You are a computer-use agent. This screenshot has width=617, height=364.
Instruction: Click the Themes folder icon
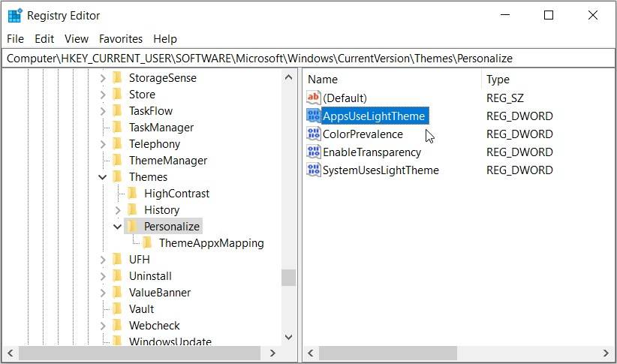point(117,176)
